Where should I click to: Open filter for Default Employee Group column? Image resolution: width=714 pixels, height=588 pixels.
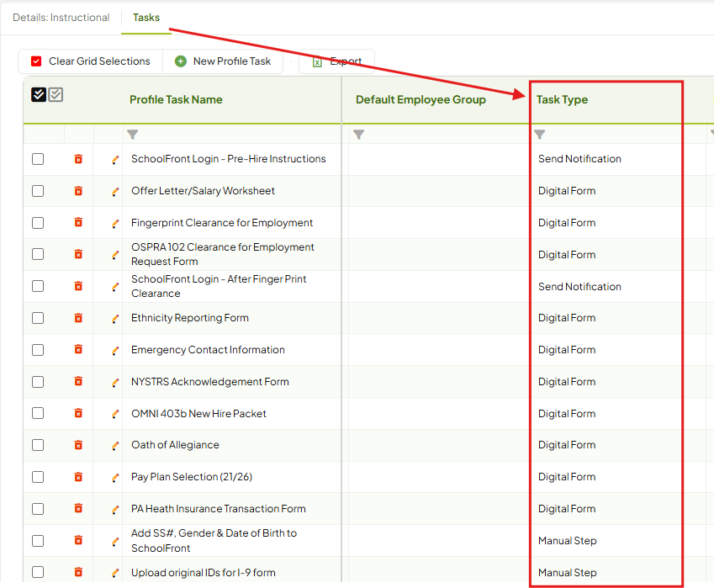[x=359, y=135]
